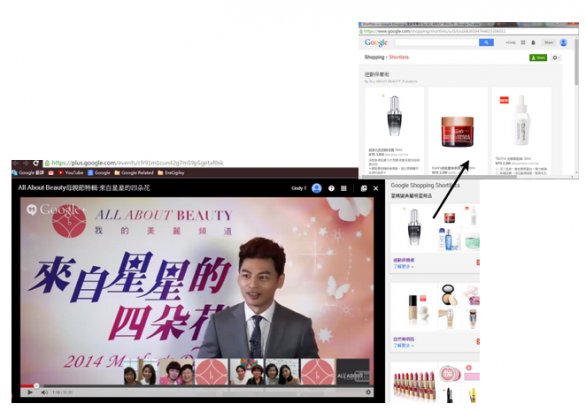Play the hangout video
The height and width of the screenshot is (411, 586).
click(x=30, y=392)
